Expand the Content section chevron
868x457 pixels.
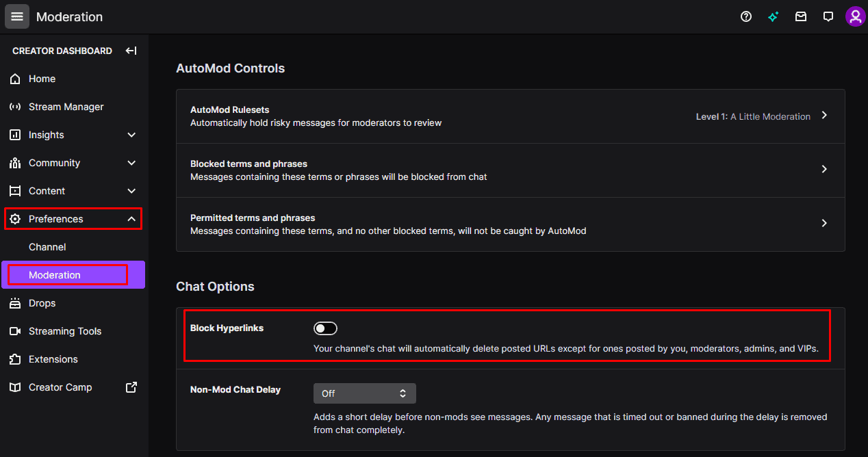tap(131, 191)
